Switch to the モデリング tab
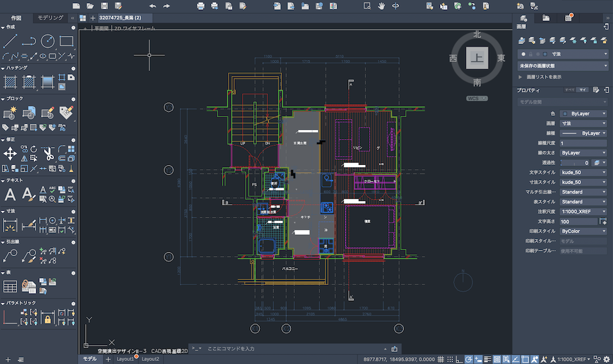613x364 pixels. tap(50, 18)
